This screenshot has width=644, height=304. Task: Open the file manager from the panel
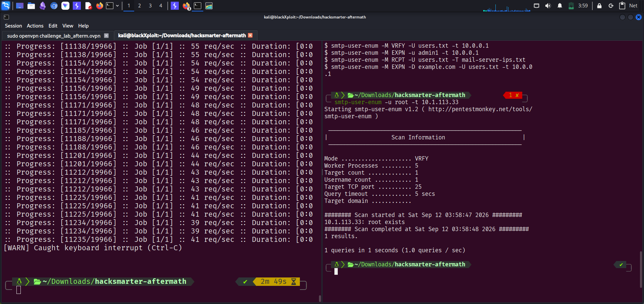31,6
